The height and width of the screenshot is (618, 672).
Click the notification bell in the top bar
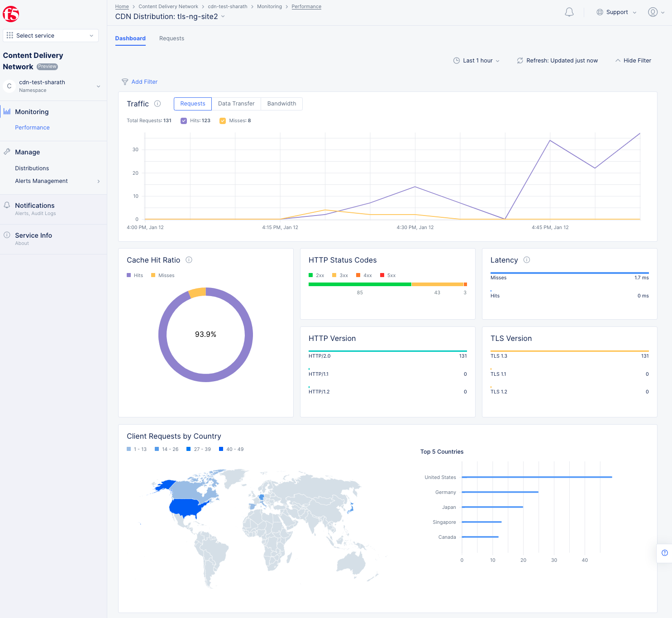point(569,12)
